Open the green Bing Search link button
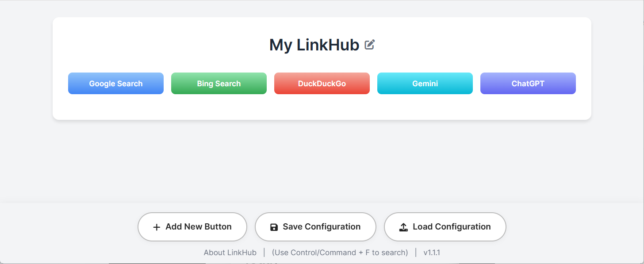Screen dimensions: 644x264 [x=219, y=84]
